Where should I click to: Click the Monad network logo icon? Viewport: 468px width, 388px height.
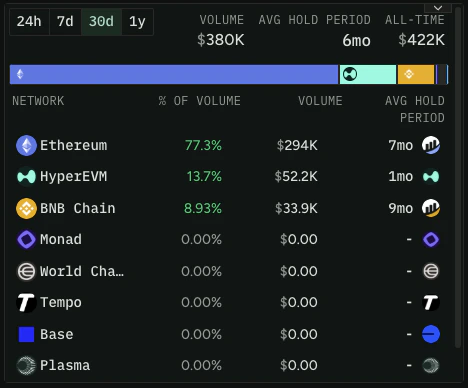pyautogui.click(x=26, y=239)
